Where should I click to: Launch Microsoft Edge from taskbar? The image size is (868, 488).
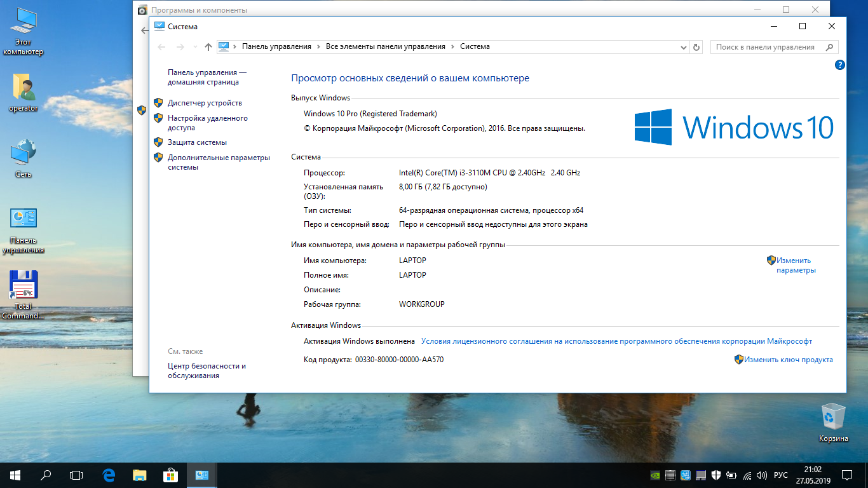tap(109, 475)
